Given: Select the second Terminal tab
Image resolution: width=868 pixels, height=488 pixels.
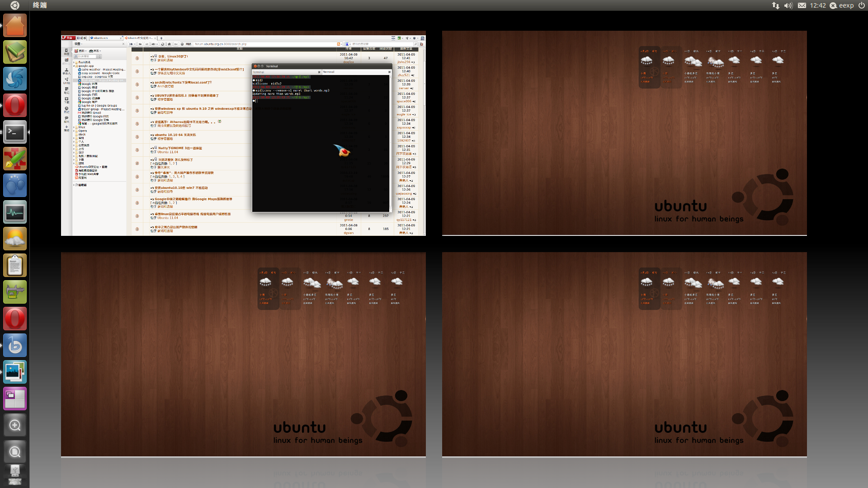Looking at the screenshot, I should 356,72.
